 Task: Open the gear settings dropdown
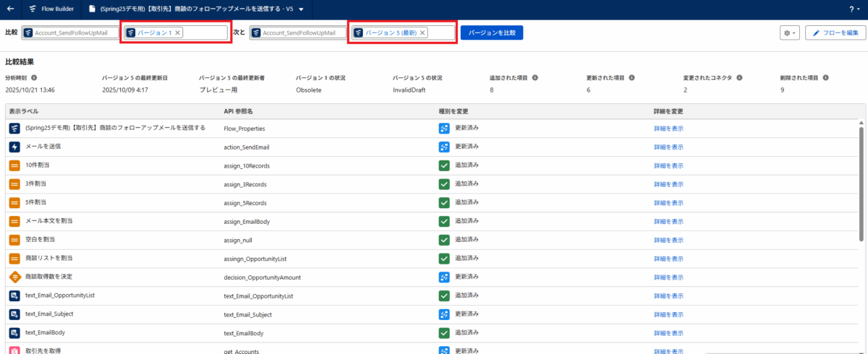click(789, 33)
